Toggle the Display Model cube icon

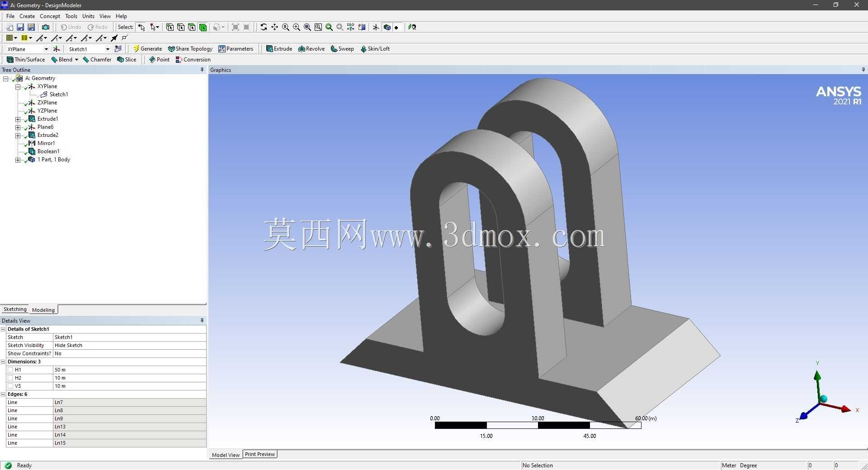coord(387,27)
